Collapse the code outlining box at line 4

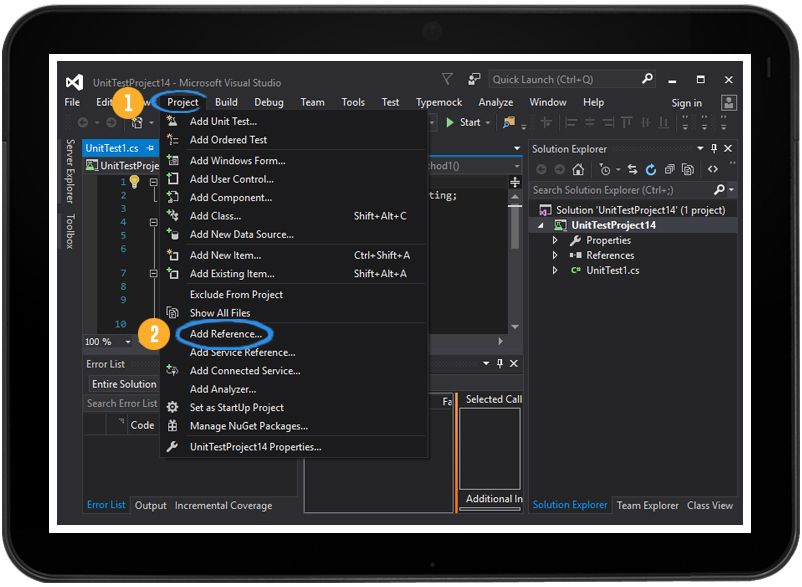pos(153,222)
